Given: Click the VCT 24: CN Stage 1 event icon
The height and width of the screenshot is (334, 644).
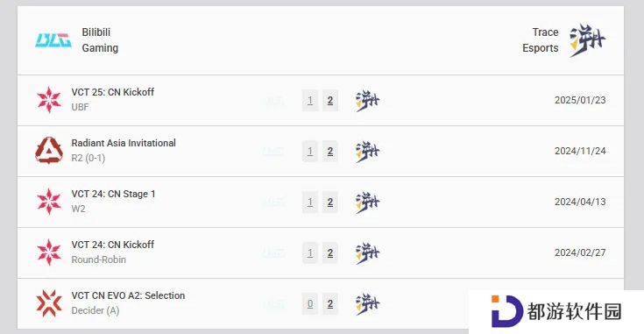Looking at the screenshot, I should tap(49, 202).
